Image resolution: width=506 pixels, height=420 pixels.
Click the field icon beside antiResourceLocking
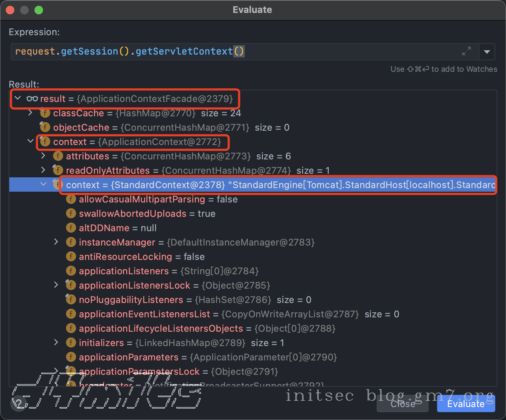point(71,257)
